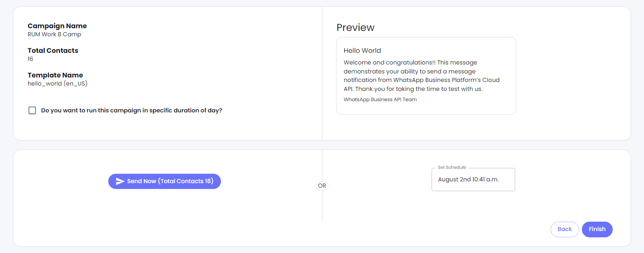Open the Set Schedule date field
644x253 pixels.
(x=473, y=180)
